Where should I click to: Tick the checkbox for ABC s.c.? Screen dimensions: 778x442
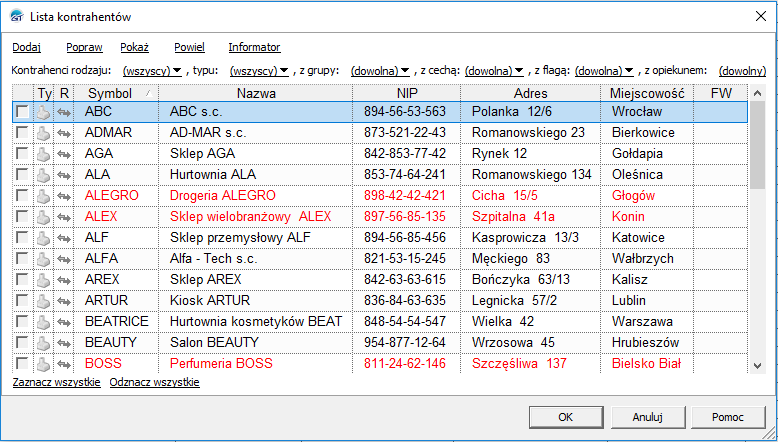tap(22, 112)
